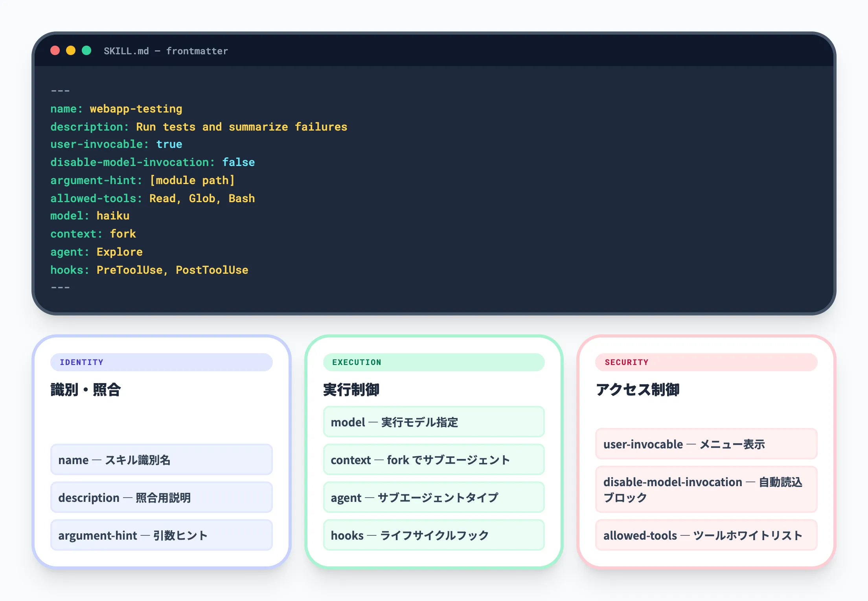Click the allowed-tools — ツールホワイトリスト entry
The width and height of the screenshot is (868, 601).
706,535
